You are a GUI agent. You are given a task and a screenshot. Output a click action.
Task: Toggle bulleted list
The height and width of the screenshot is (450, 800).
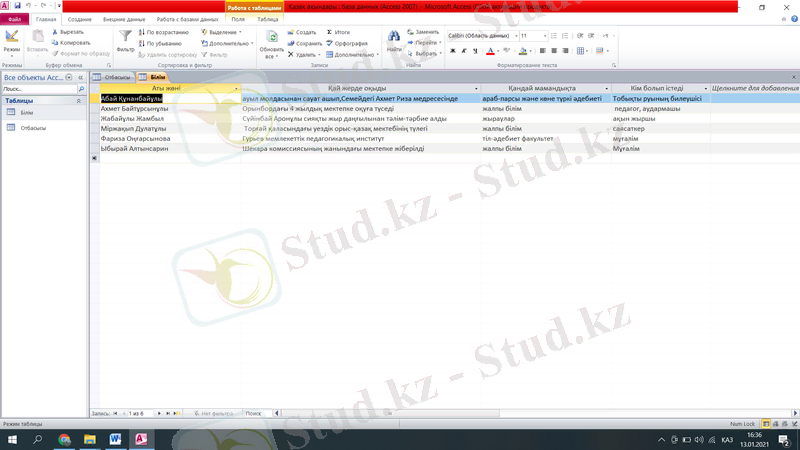[554, 36]
